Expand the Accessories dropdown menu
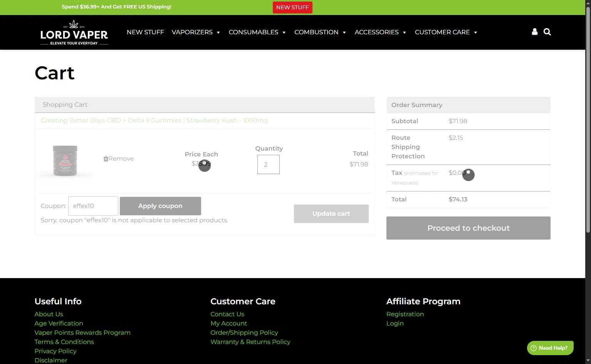Viewport: 591px width, 364px height. pos(381,32)
